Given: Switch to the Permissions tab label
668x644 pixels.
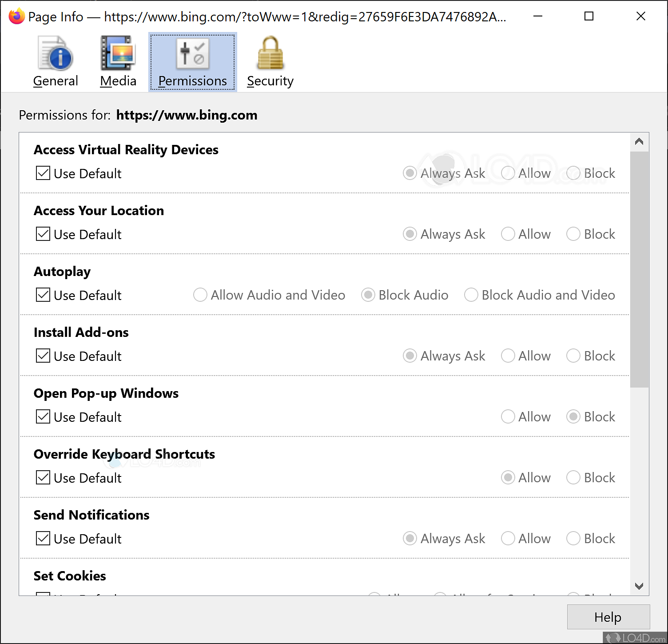Looking at the screenshot, I should 193,81.
